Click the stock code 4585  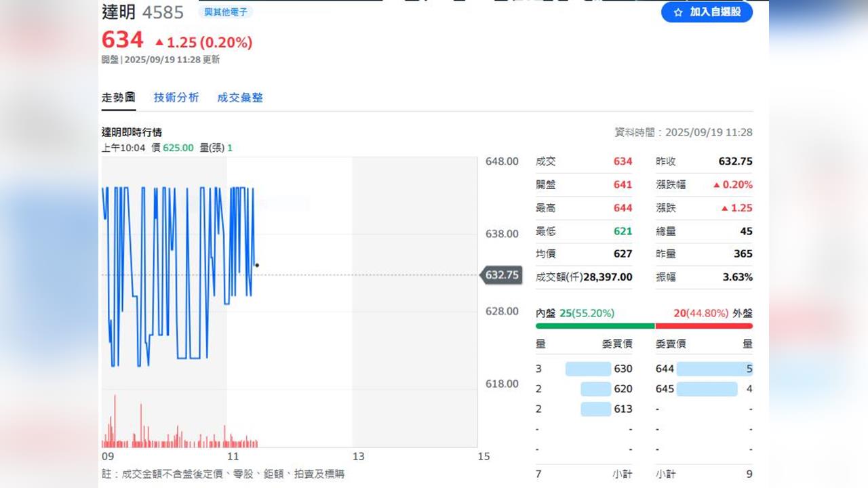163,12
